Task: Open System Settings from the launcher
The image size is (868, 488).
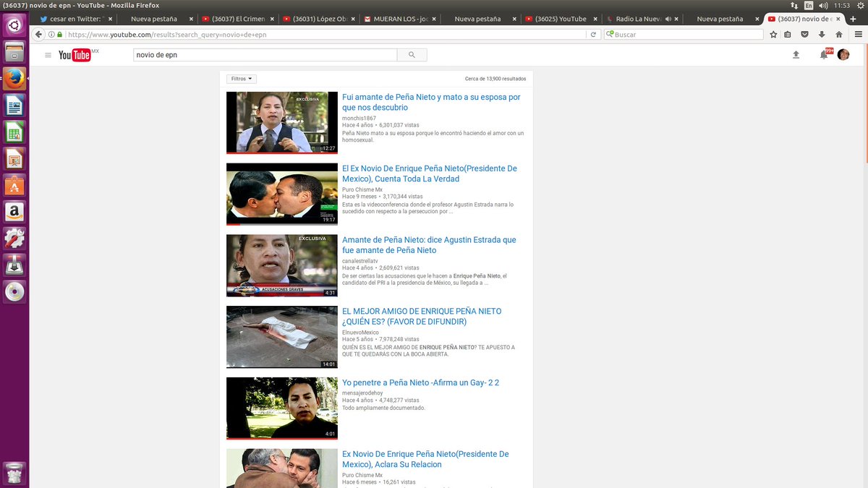Action: (x=14, y=238)
